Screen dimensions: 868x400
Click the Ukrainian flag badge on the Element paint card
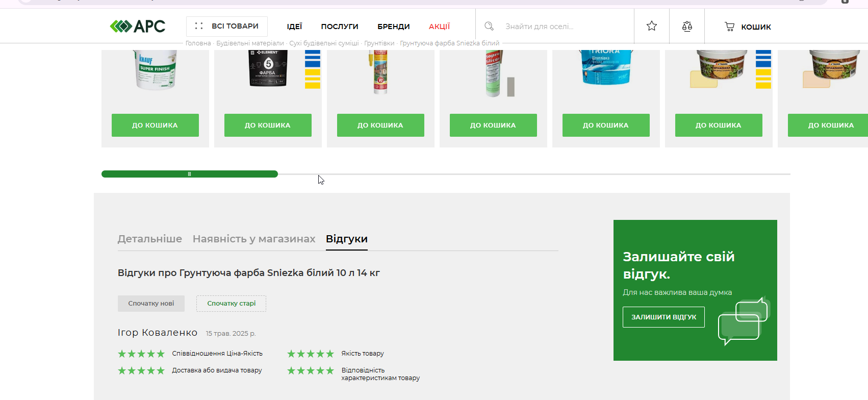pos(313,69)
